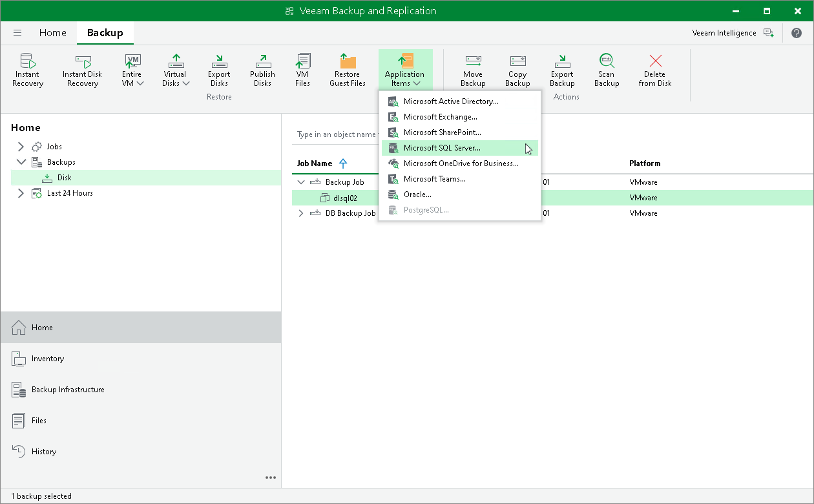Select Oracle from the menu
The width and height of the screenshot is (814, 504).
pos(459,194)
